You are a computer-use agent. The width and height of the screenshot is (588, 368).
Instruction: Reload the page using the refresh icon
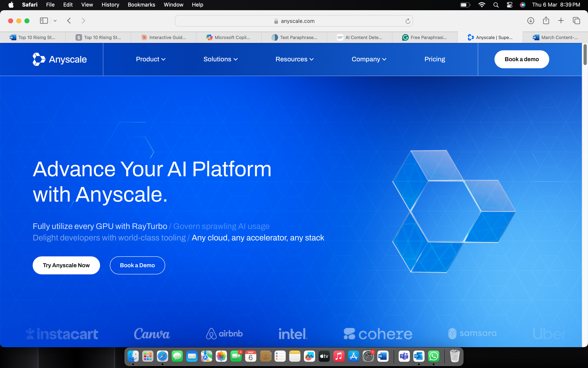[408, 21]
